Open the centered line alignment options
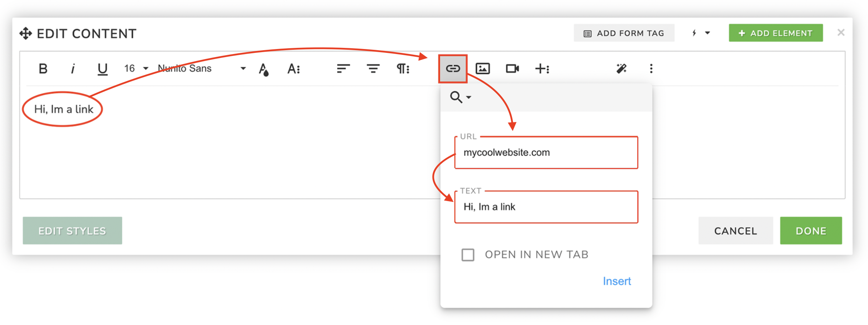This screenshot has height=325, width=868. pos(373,69)
